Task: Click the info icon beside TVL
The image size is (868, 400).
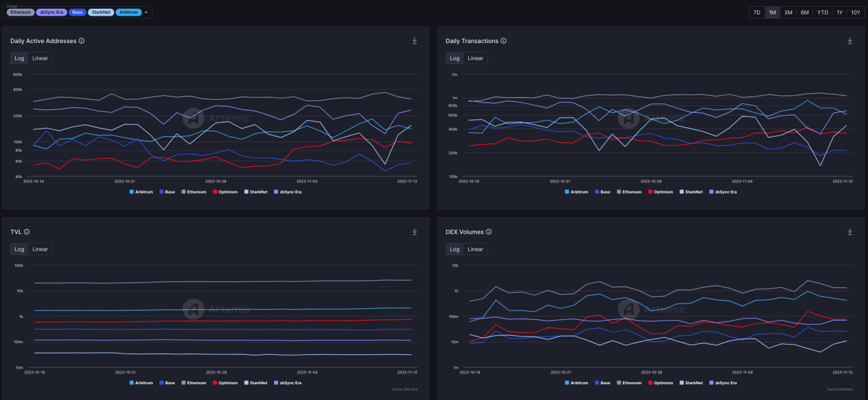Action: tap(27, 232)
